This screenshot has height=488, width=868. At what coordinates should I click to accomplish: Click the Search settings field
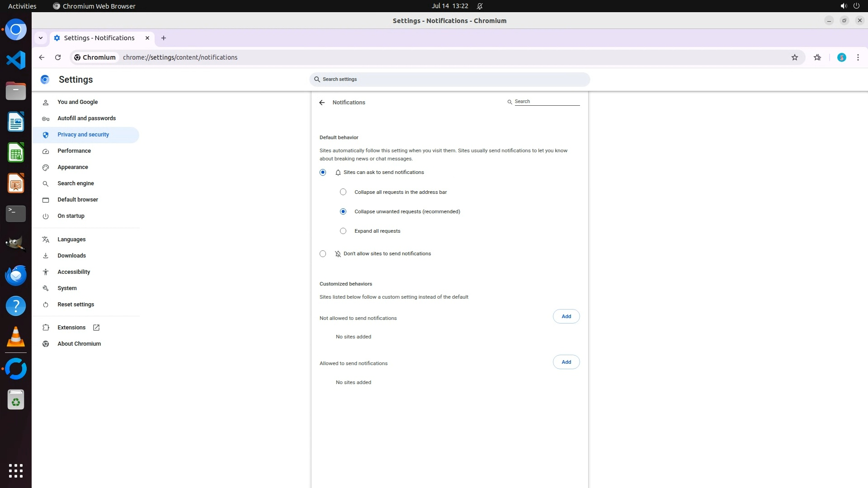click(x=450, y=80)
